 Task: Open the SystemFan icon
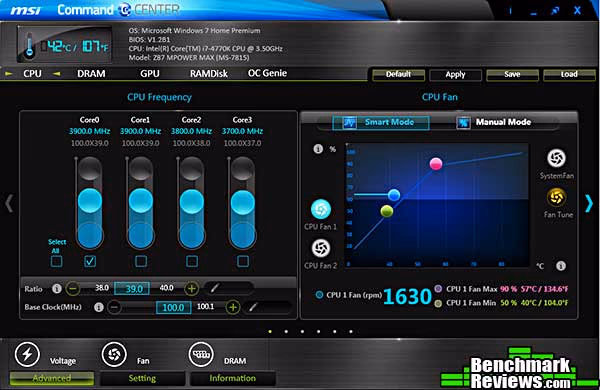click(556, 158)
